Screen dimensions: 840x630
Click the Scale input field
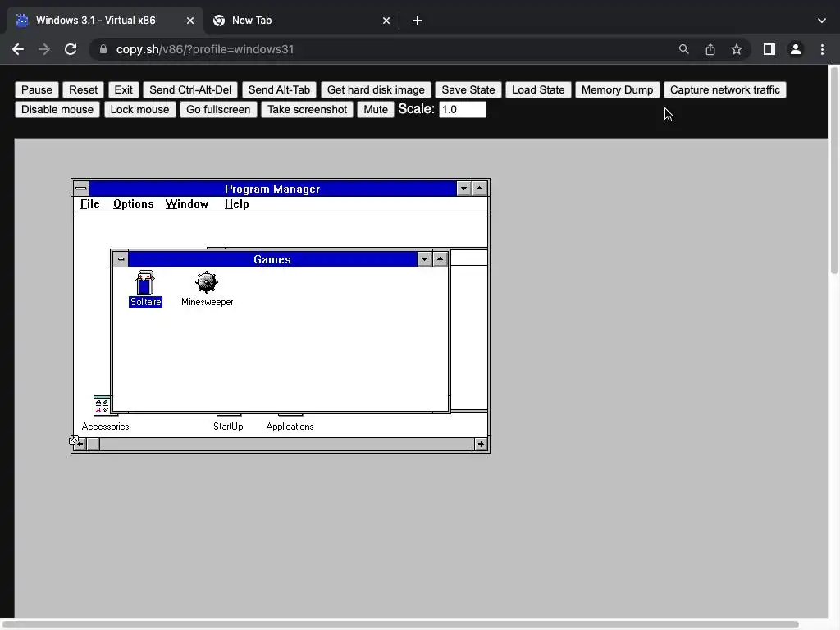coord(463,110)
